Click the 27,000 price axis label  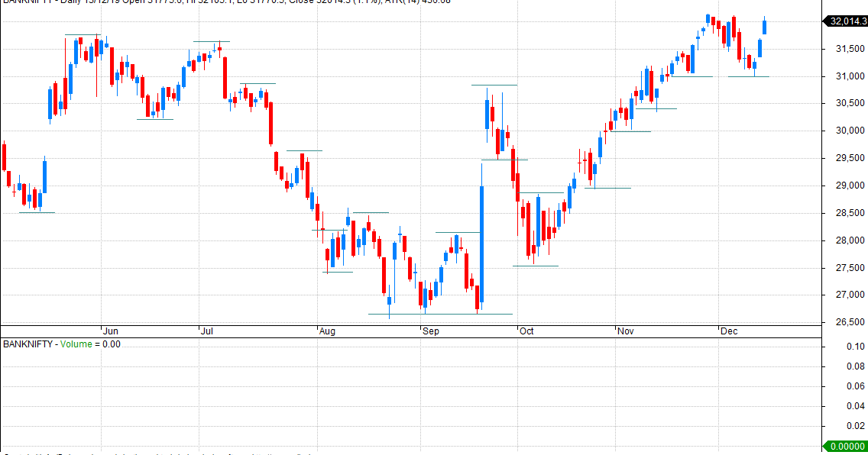click(x=850, y=295)
